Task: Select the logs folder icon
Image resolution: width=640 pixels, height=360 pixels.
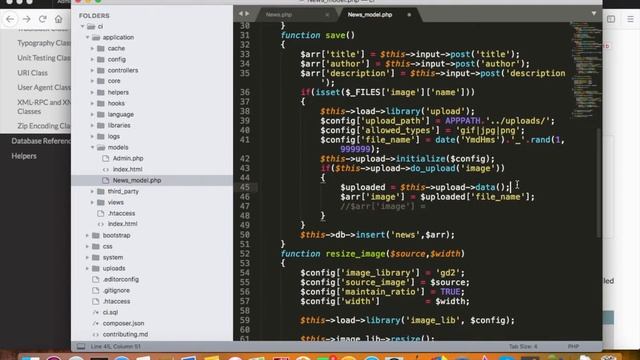Action: pos(101,136)
